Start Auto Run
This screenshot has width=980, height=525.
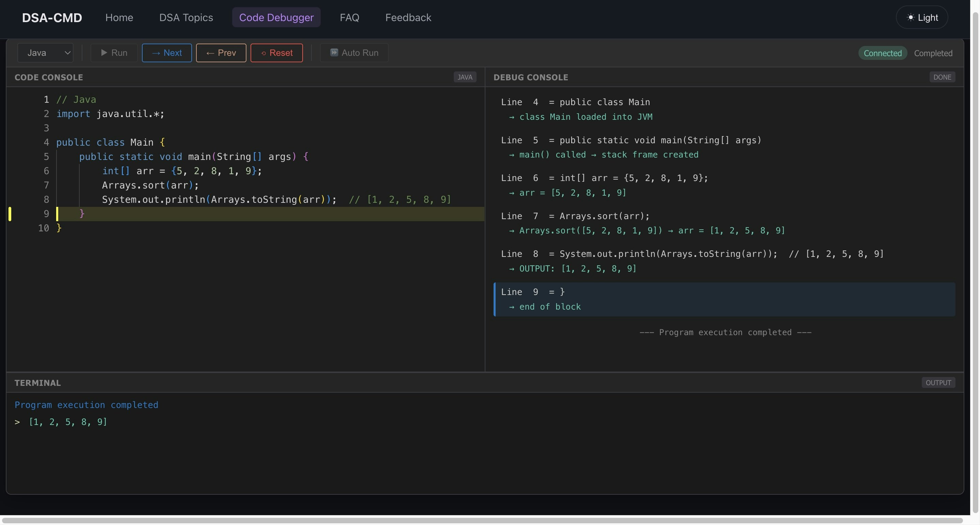tap(354, 53)
